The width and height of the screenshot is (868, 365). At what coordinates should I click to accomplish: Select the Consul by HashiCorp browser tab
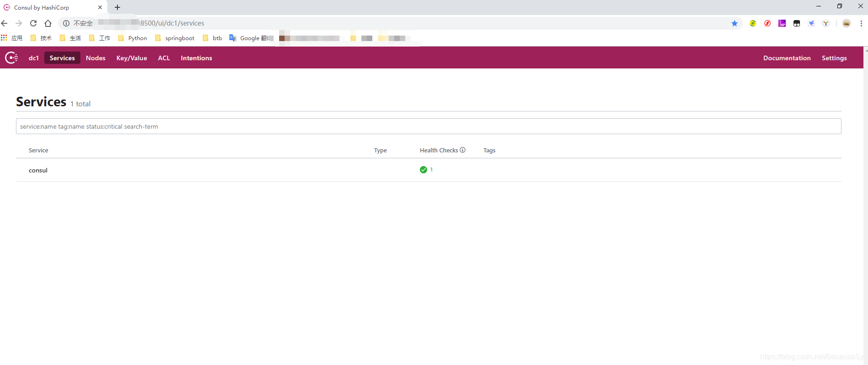pyautogui.click(x=53, y=7)
